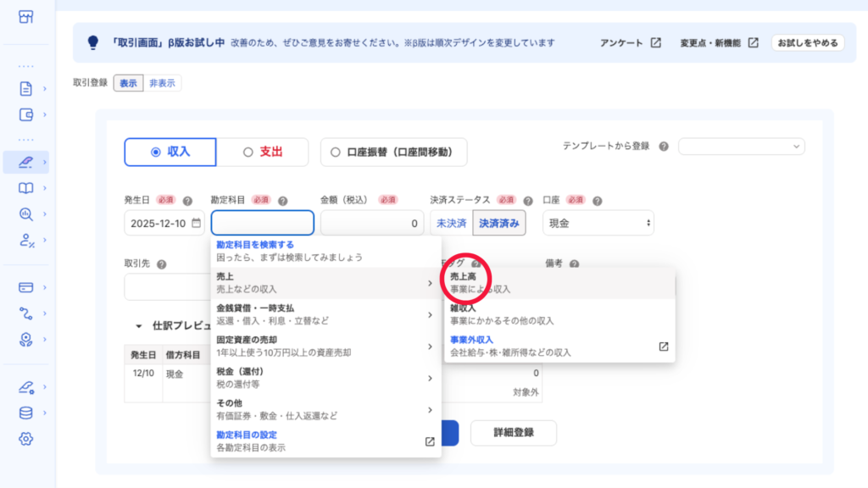The width and height of the screenshot is (868, 488).
Task: Collapse the 仕訳プレビュー section triangle
Action: coord(138,325)
